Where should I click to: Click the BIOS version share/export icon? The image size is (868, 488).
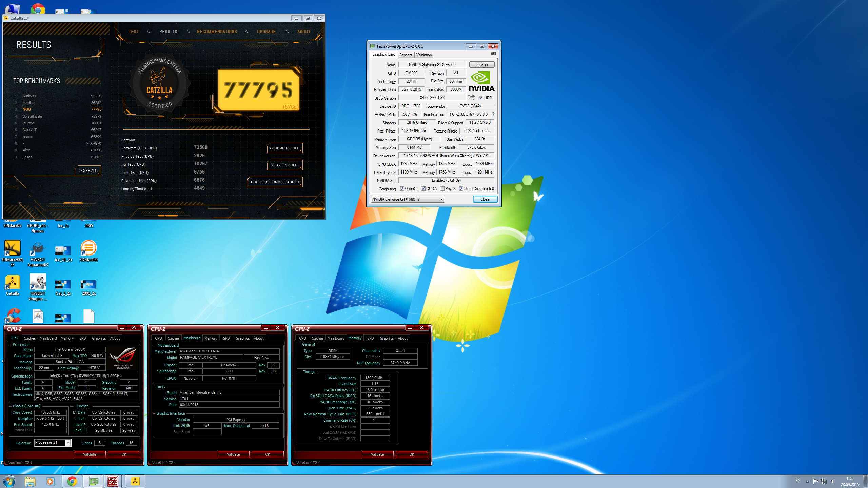click(x=471, y=98)
